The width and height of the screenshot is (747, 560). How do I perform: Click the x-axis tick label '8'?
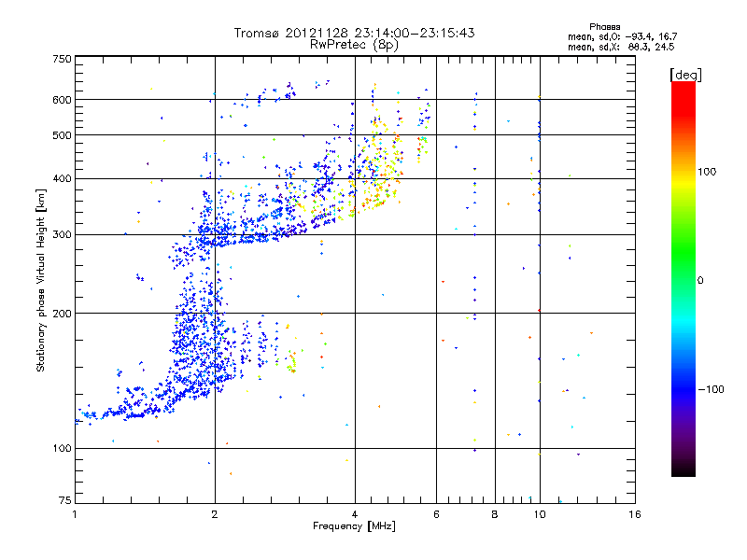coord(495,514)
